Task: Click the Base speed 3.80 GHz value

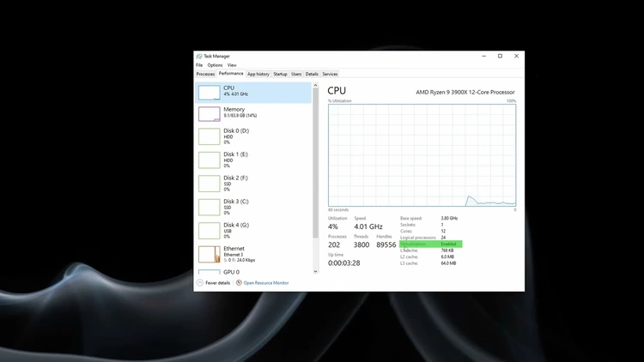Action: pyautogui.click(x=449, y=219)
